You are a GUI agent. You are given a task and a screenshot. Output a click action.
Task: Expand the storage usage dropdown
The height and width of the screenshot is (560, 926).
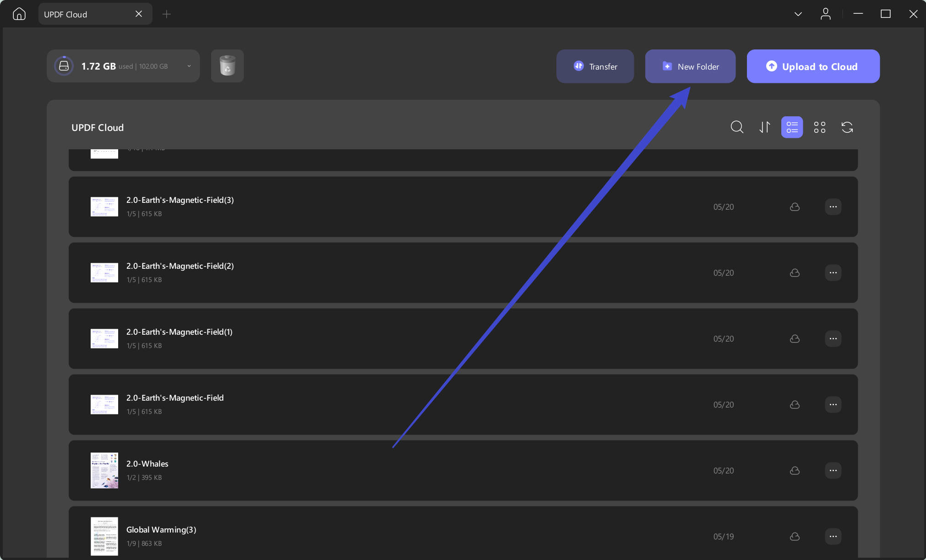pyautogui.click(x=189, y=66)
